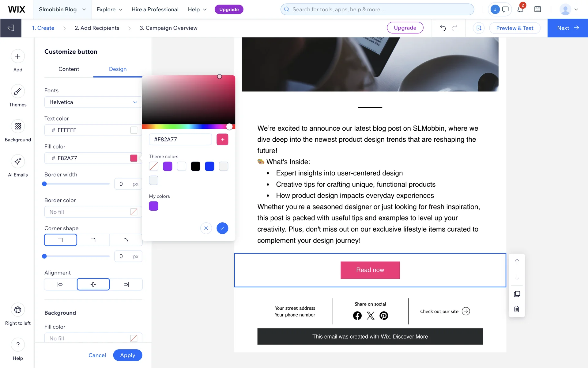
Task: Pick the black theme color swatch
Action: pyautogui.click(x=195, y=166)
